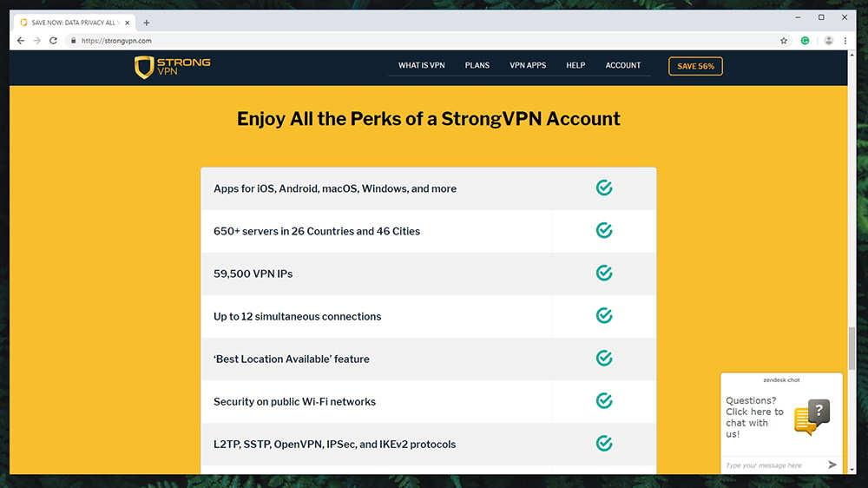Click checkmark for 59,500 VPN IPs row
This screenshot has height=488, width=868.
[604, 273]
